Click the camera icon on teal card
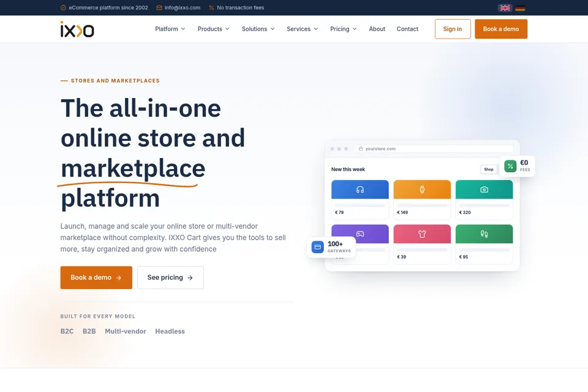The image size is (588, 392). pos(484,189)
